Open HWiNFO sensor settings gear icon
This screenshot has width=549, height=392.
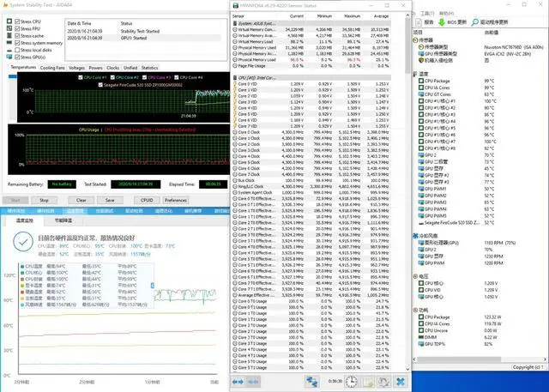point(384,381)
